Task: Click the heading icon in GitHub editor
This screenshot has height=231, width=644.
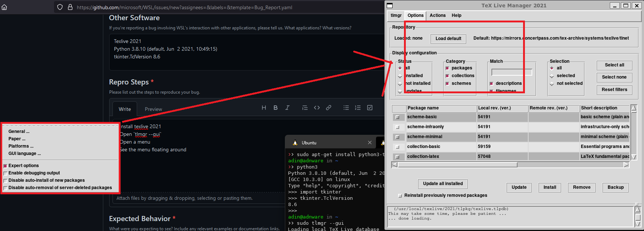Action: [x=264, y=108]
